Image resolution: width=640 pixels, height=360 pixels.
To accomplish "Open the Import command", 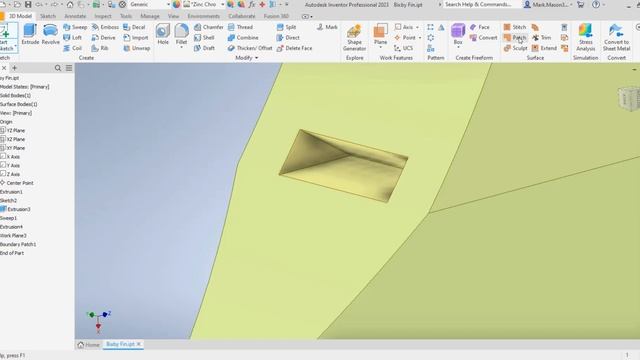I will (x=136, y=38).
